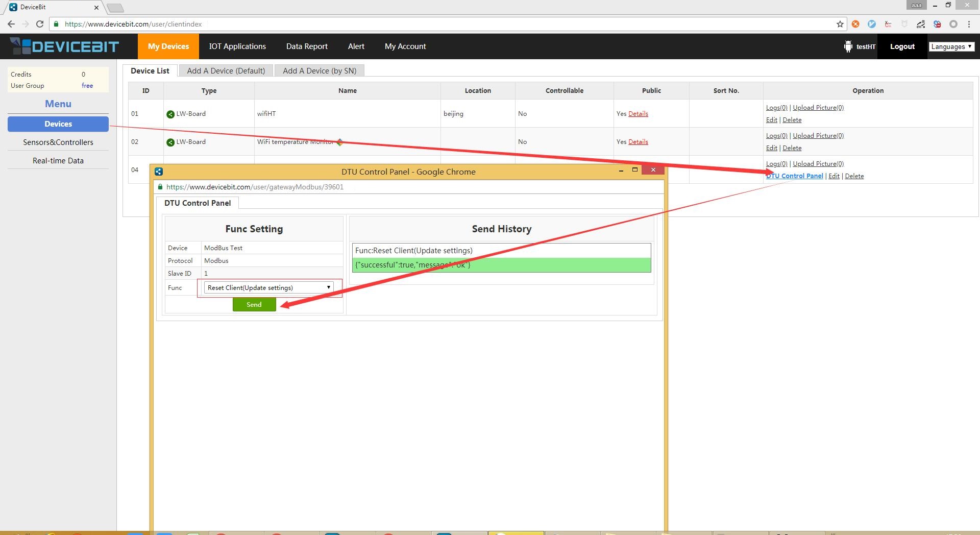Switch to Device List tab
The height and width of the screenshot is (535, 980).
tap(150, 71)
